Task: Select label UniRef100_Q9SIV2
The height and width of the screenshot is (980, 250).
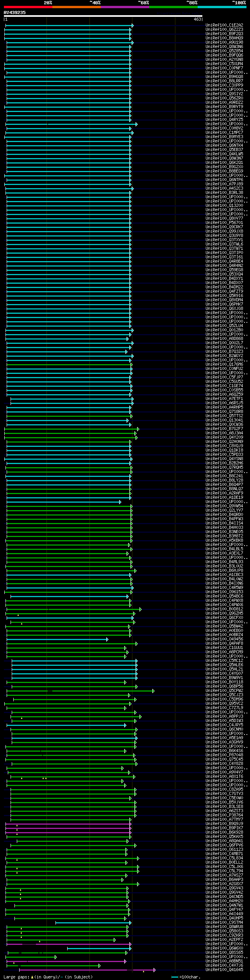Action: pos(224,94)
